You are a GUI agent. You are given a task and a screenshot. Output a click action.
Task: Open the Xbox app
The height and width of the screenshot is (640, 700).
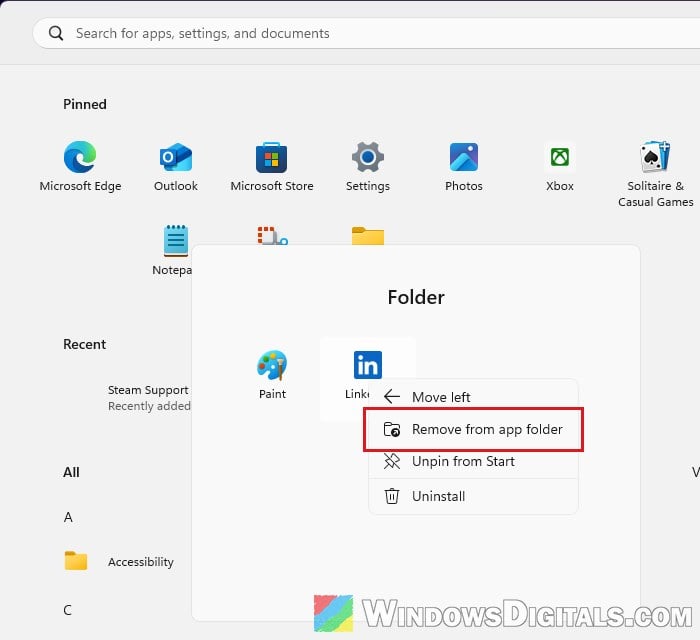[559, 166]
